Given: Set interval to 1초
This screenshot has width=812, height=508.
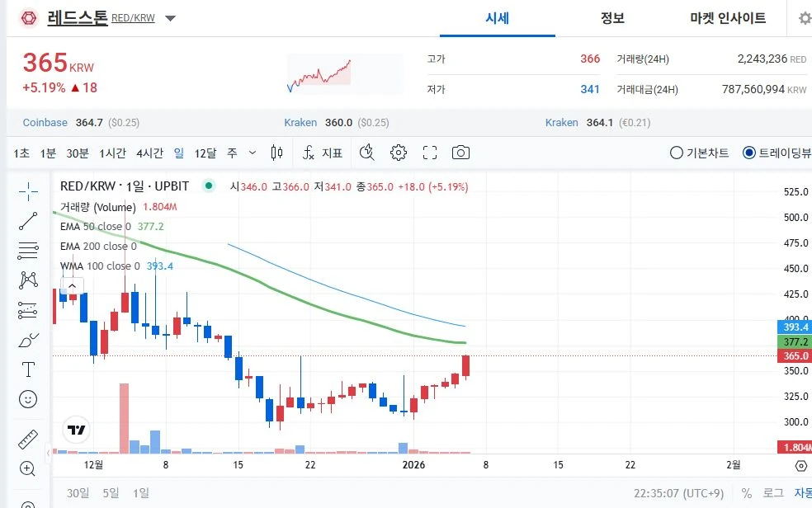Looking at the screenshot, I should 21,153.
